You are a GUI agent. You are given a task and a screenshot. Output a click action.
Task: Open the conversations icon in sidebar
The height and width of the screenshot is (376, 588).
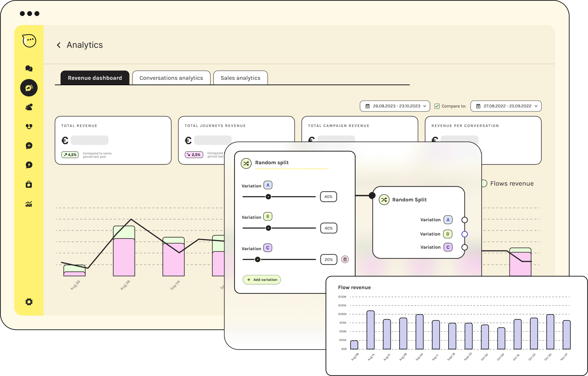coord(29,68)
